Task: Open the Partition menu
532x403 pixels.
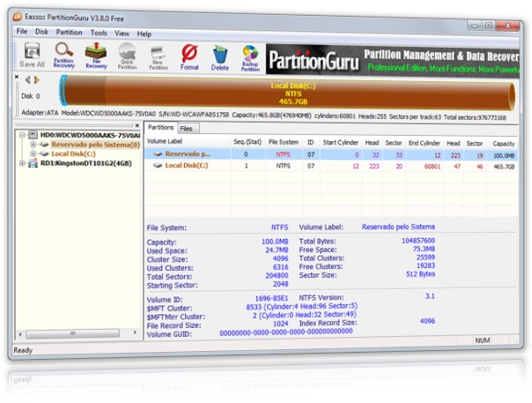Action: coord(70,33)
